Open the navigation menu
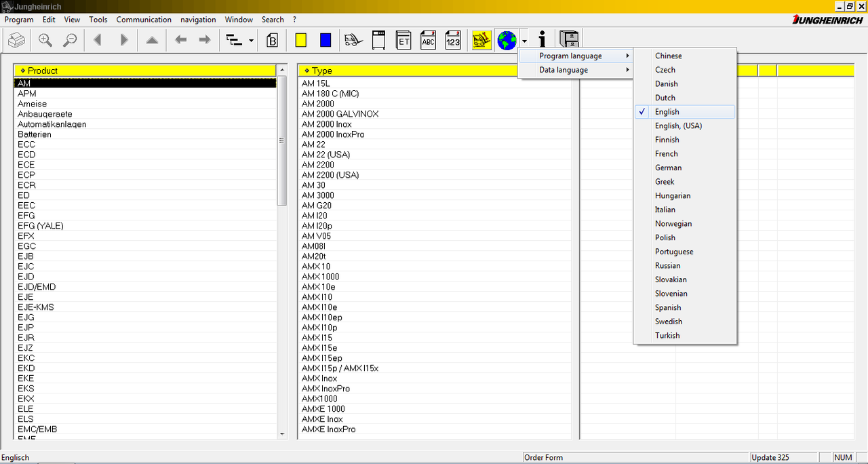This screenshot has width=868, height=464. click(198, 20)
